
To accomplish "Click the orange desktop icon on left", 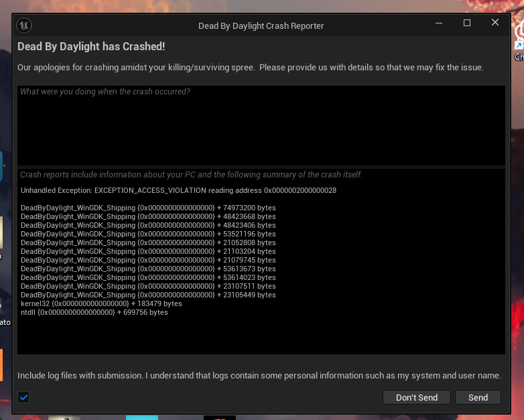I will [1, 365].
